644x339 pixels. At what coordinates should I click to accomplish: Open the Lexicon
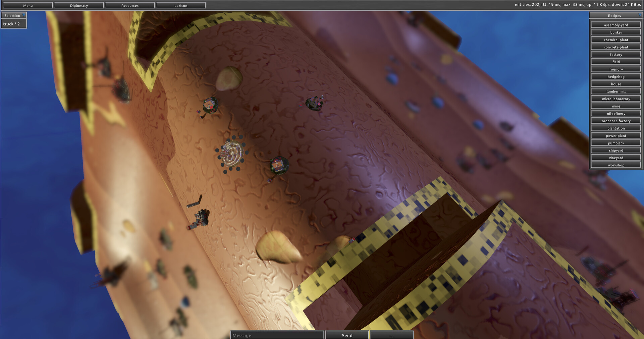(181, 5)
